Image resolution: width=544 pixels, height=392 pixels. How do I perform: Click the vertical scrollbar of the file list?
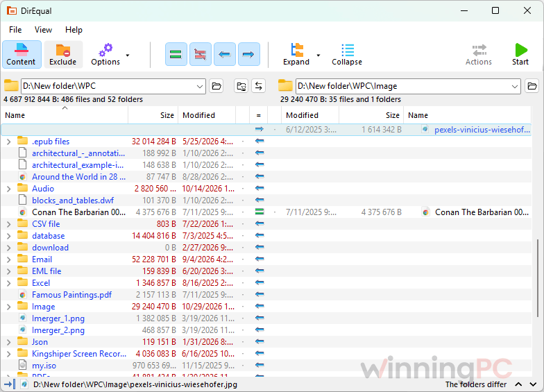click(x=537, y=278)
